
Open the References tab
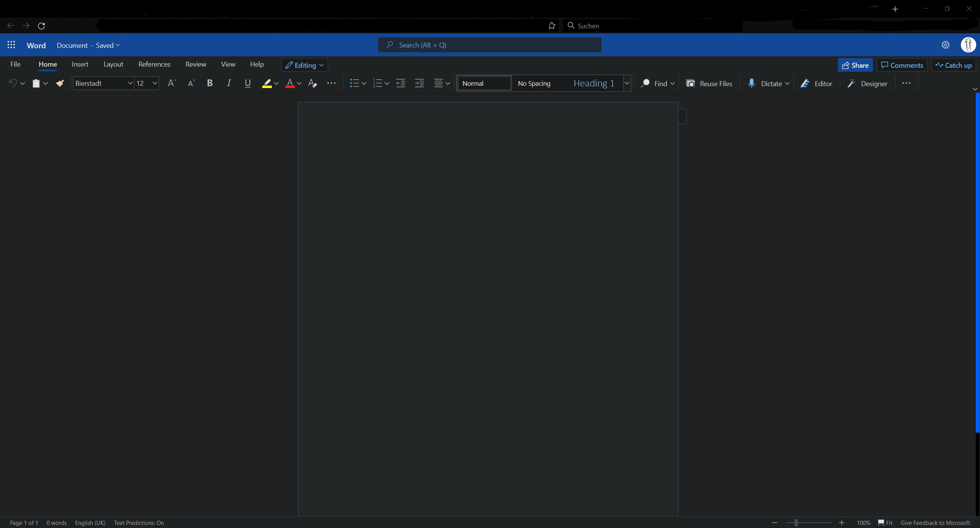[x=154, y=64]
